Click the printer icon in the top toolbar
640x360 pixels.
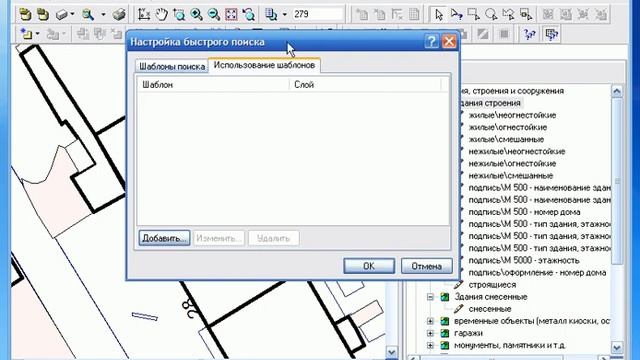pos(119,15)
